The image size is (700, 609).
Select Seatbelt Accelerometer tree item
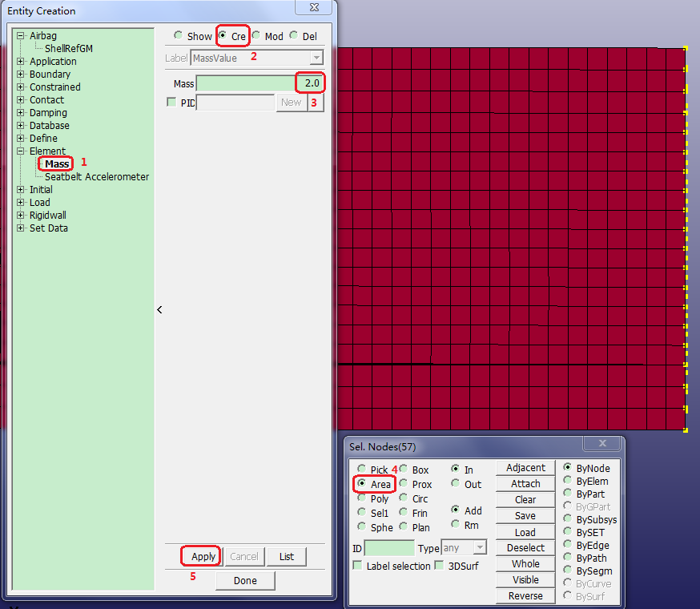[x=97, y=177]
